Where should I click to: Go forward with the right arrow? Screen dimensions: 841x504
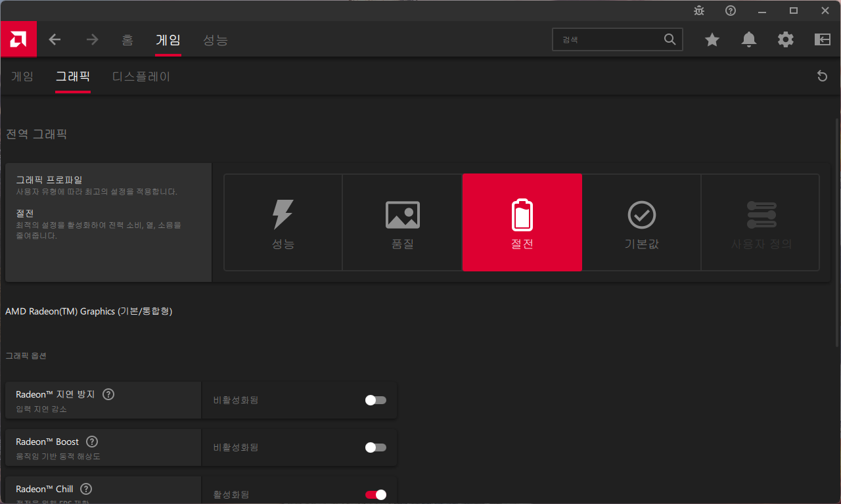pos(92,39)
